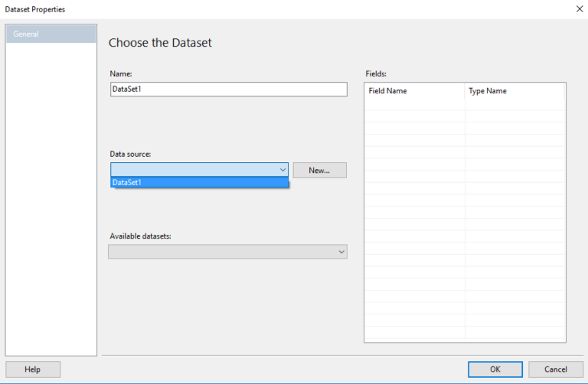The width and height of the screenshot is (588, 384).
Task: Click the Available datasets chevron arrow
Action: (x=341, y=252)
